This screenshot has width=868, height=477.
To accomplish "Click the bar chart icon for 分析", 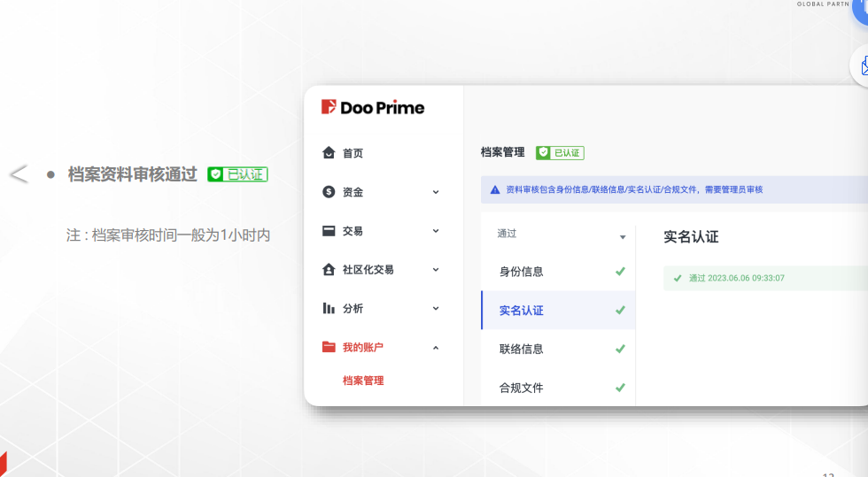I will click(x=329, y=309).
